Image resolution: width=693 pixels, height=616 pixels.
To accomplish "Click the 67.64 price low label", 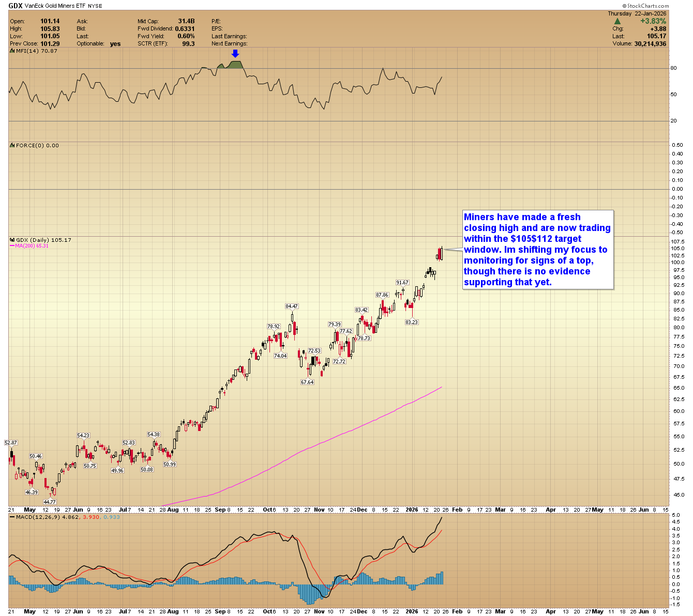I will [x=307, y=382].
